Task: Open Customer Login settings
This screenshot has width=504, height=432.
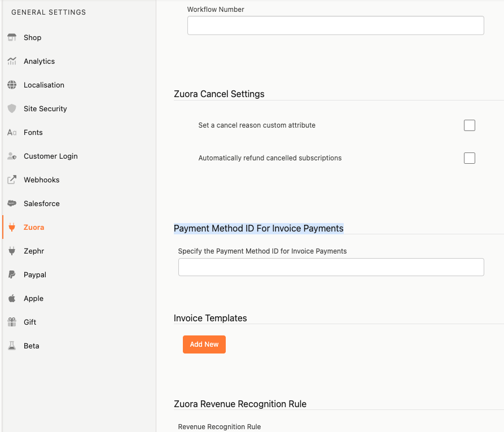Action: point(50,156)
